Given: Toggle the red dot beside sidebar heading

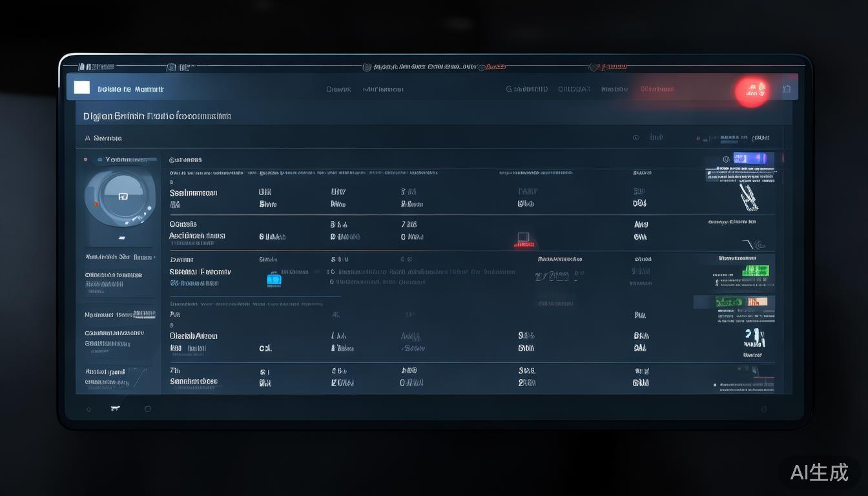Looking at the screenshot, I should click(x=85, y=159).
